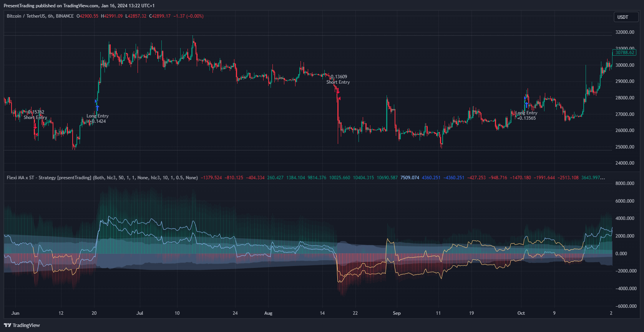Click the USDT currency button

[626, 17]
